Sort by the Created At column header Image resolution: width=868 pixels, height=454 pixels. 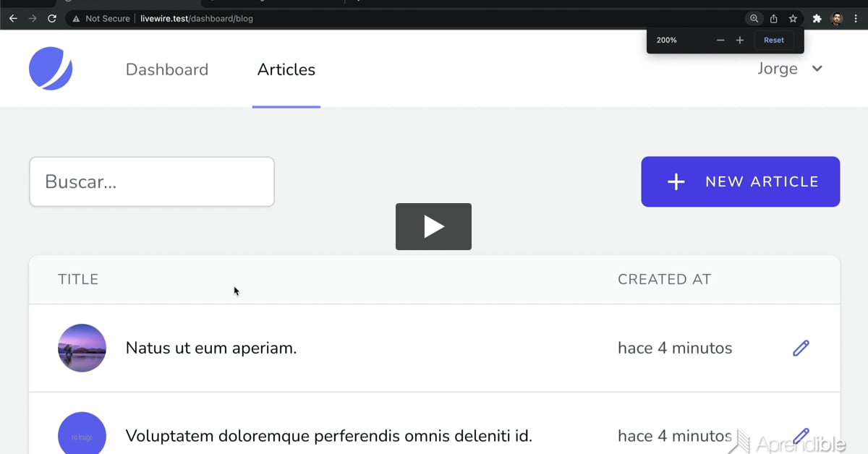click(x=665, y=279)
